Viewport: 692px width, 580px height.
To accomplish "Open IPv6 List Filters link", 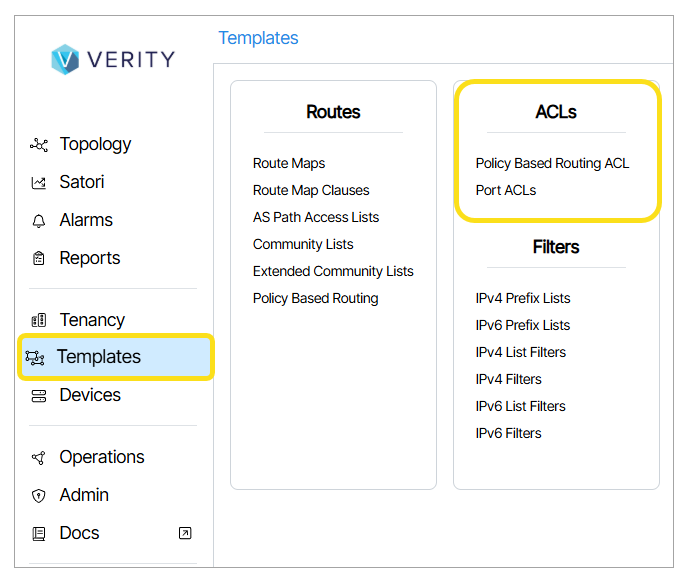I will (x=520, y=406).
